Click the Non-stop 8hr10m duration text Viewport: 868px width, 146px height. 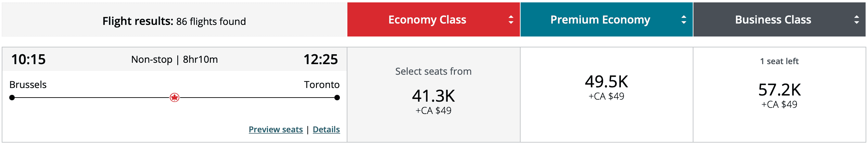(175, 60)
